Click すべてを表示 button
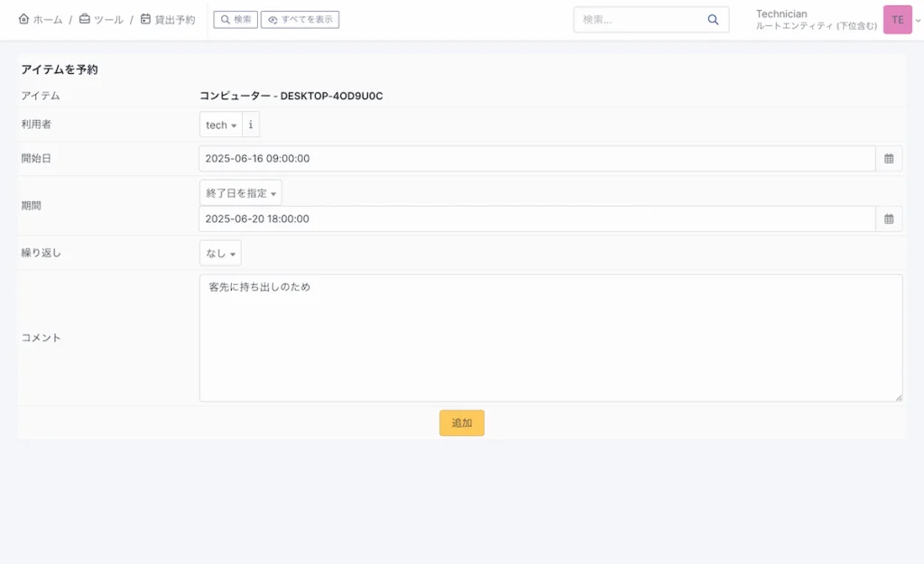924x564 pixels. pos(300,20)
